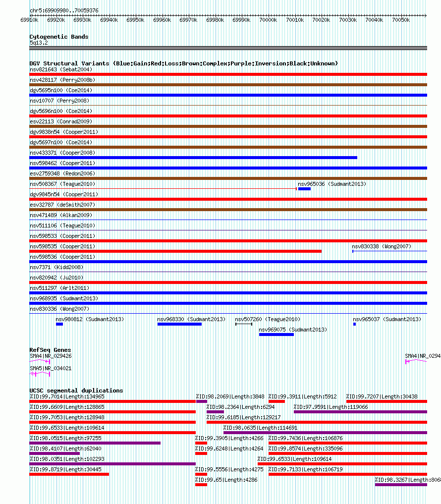Click the tiny blue nsv965037 marker

tap(355, 324)
